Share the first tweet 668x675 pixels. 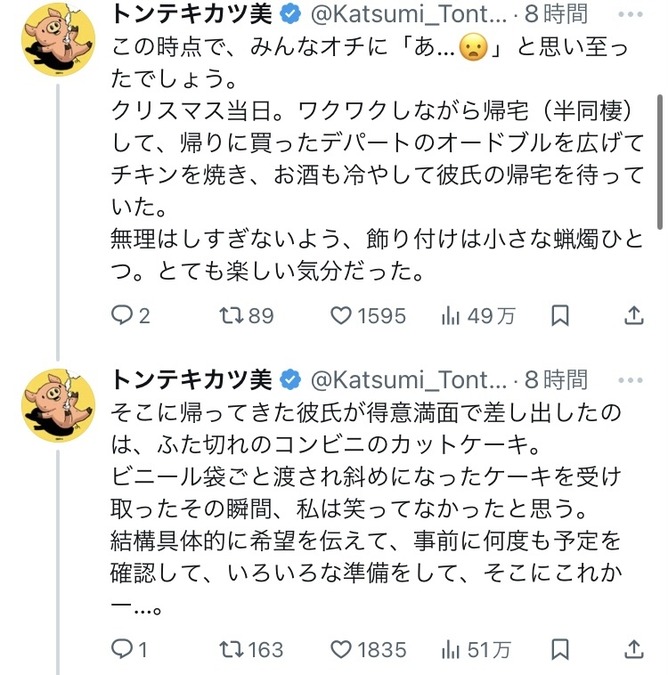coord(633,316)
